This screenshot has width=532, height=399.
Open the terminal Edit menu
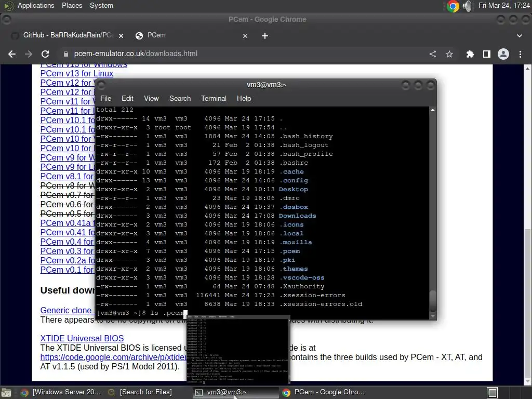(127, 98)
